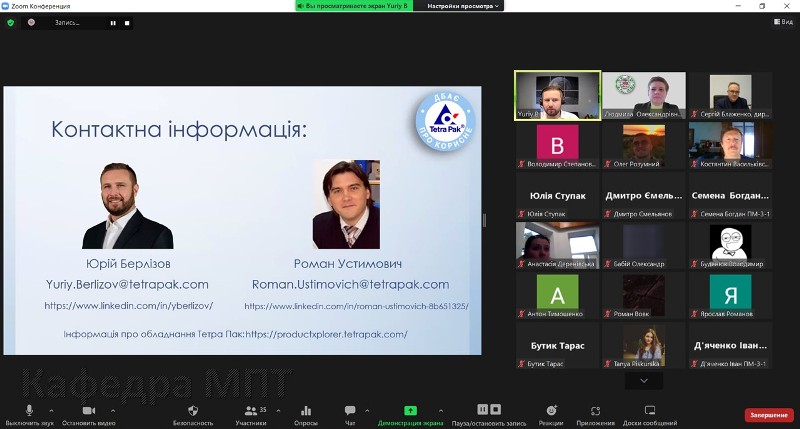Open the Chat panel
This screenshot has width=800, height=429.
point(350,411)
